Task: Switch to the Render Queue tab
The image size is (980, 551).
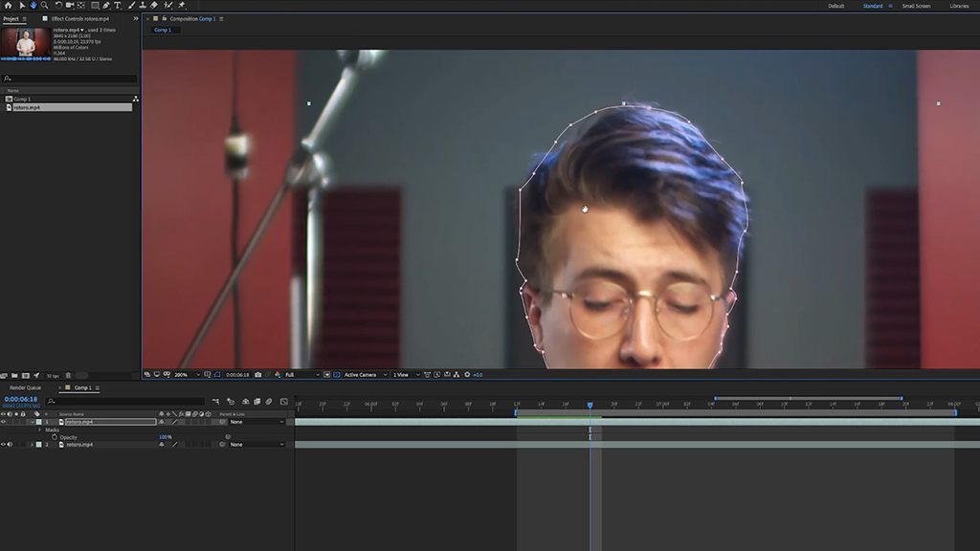Action: point(25,388)
